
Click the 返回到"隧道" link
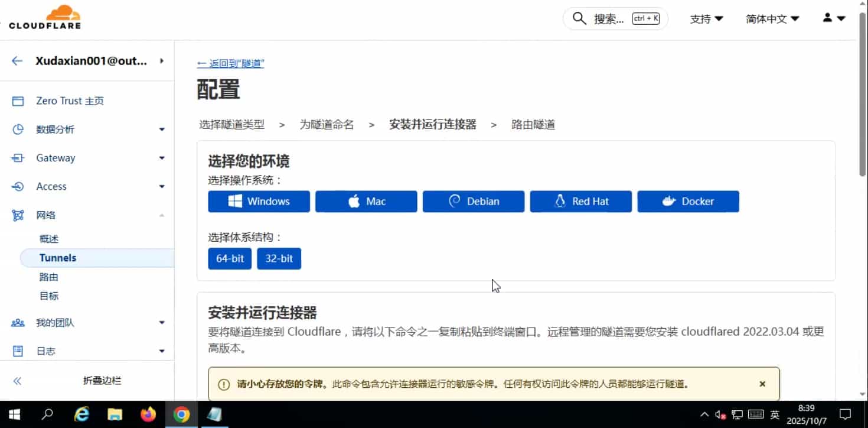[230, 63]
